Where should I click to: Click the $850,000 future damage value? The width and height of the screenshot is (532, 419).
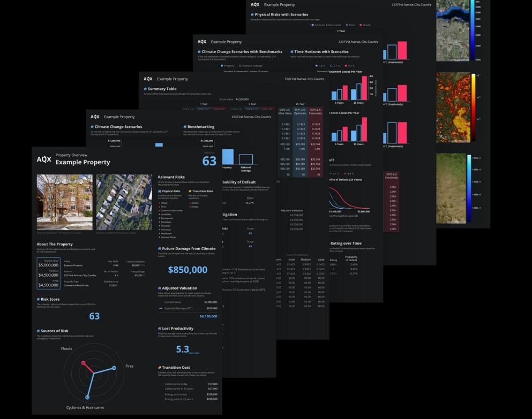click(x=188, y=270)
